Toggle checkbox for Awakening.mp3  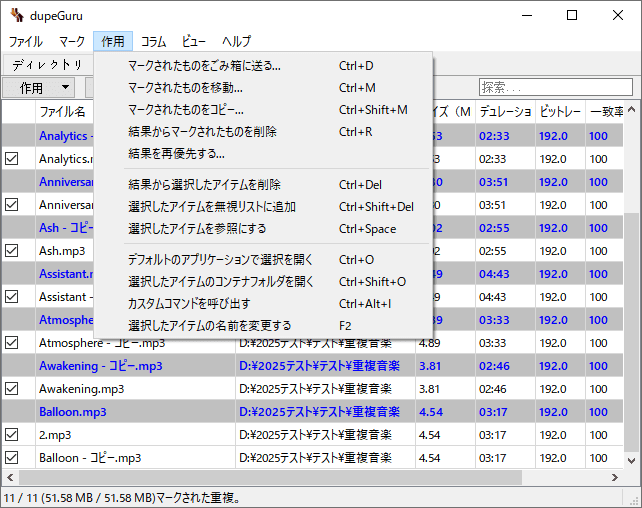click(x=12, y=388)
